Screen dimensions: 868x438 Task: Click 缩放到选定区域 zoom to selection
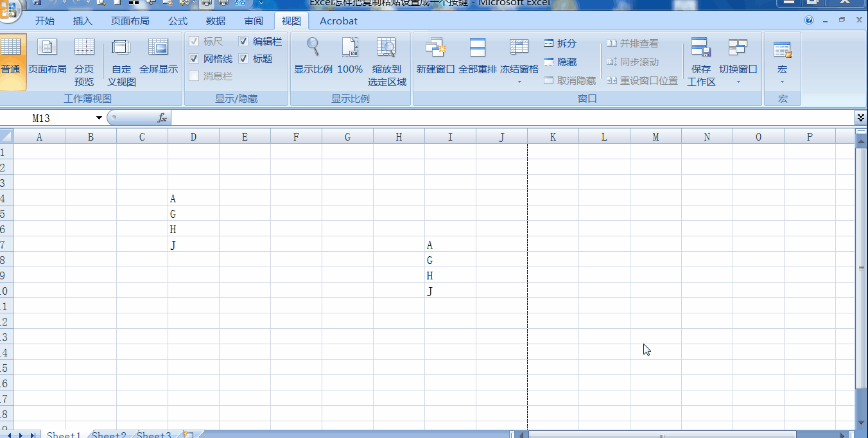386,62
